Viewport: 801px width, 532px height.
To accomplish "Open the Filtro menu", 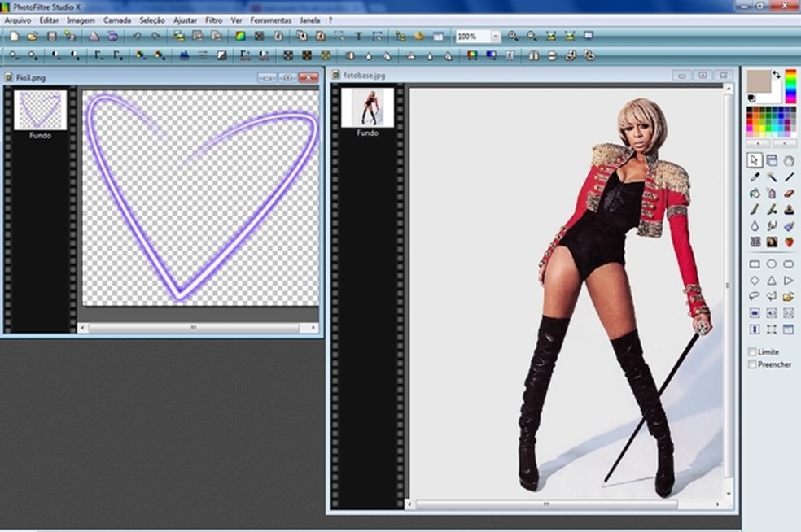I will (x=213, y=20).
